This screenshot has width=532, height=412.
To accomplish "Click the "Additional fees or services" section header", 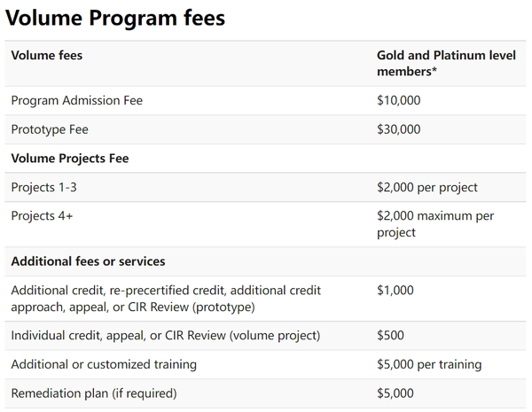I will pos(88,261).
